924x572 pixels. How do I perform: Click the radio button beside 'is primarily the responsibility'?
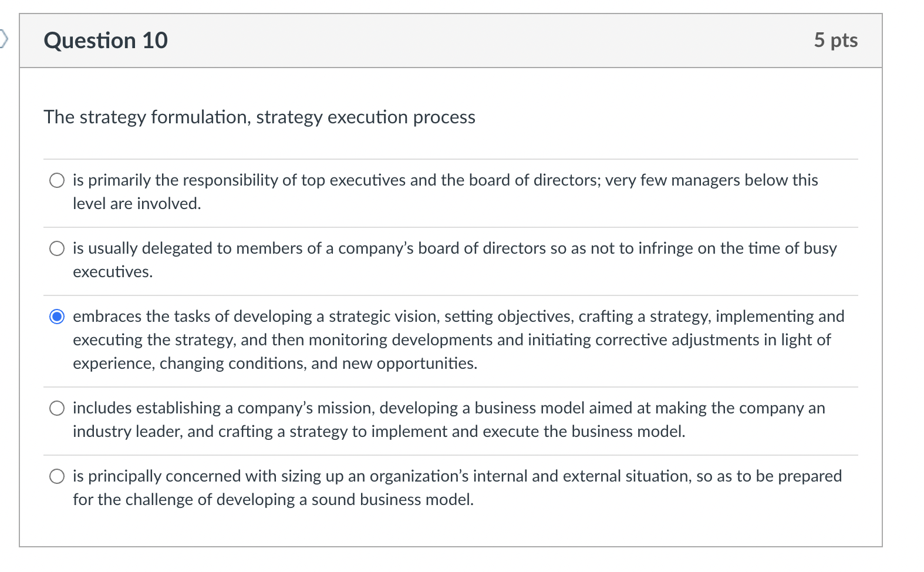point(57,180)
